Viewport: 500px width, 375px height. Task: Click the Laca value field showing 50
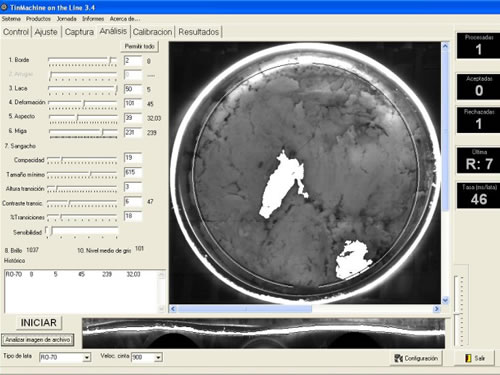(133, 89)
